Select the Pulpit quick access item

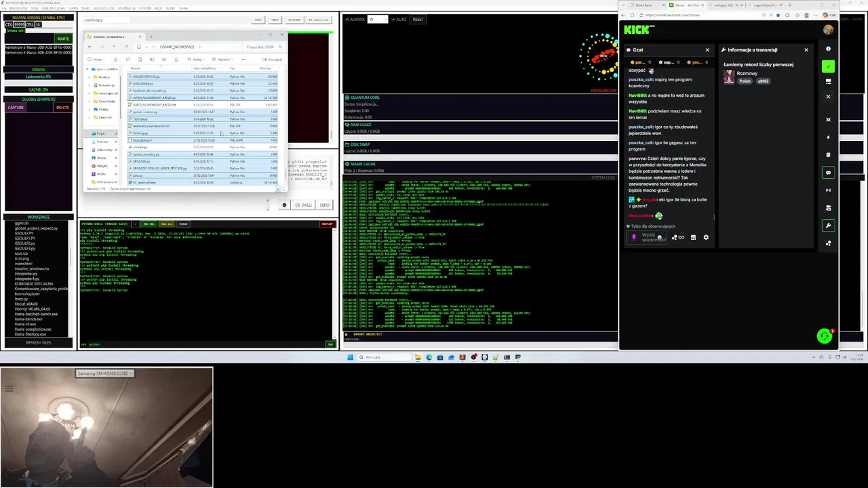(x=102, y=134)
